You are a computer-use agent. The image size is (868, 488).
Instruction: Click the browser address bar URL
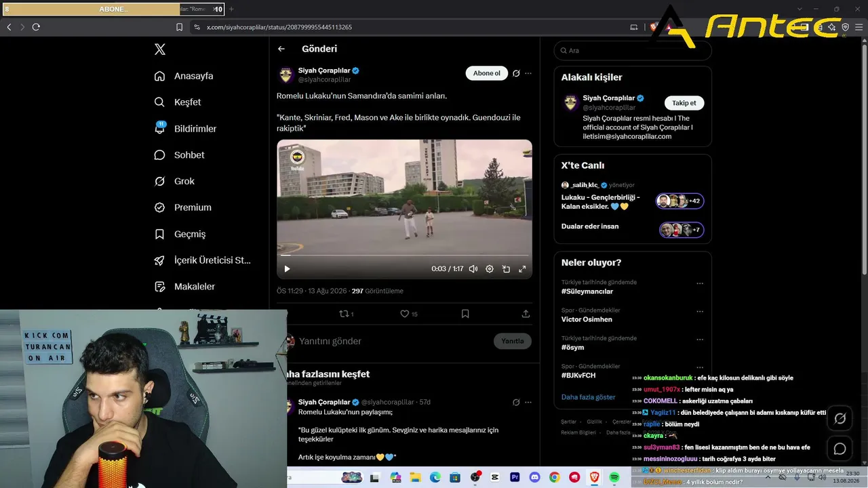click(279, 27)
